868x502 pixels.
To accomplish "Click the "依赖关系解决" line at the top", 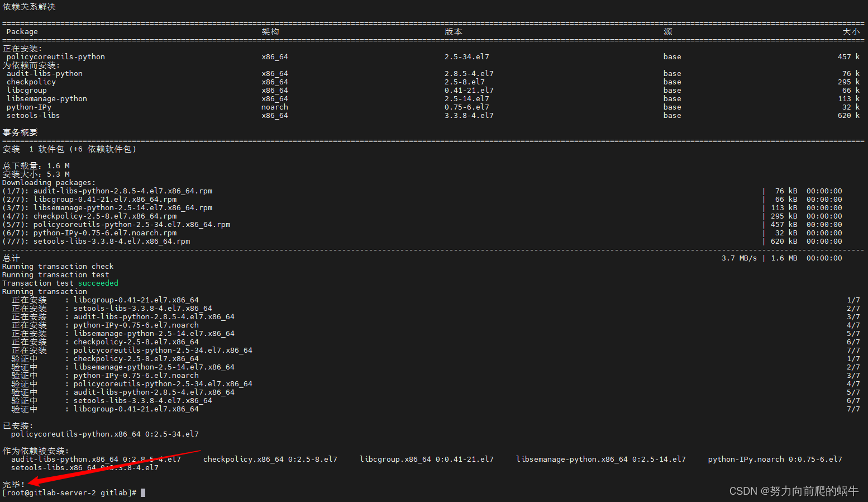I will click(x=29, y=7).
